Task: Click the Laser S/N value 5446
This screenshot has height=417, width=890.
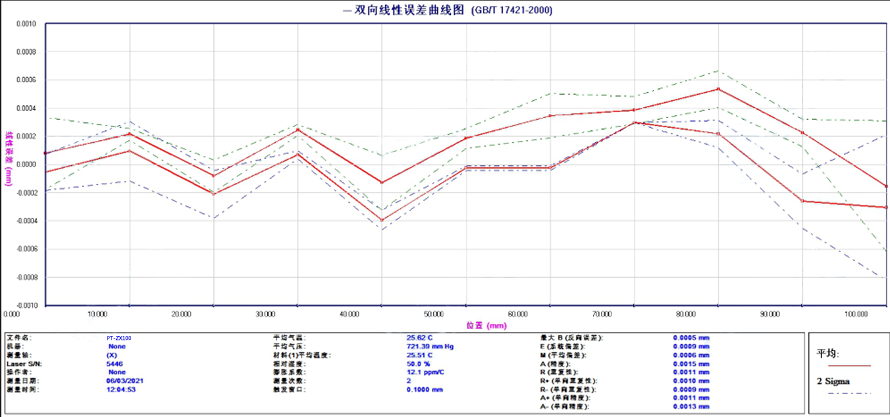Action: tap(115, 363)
